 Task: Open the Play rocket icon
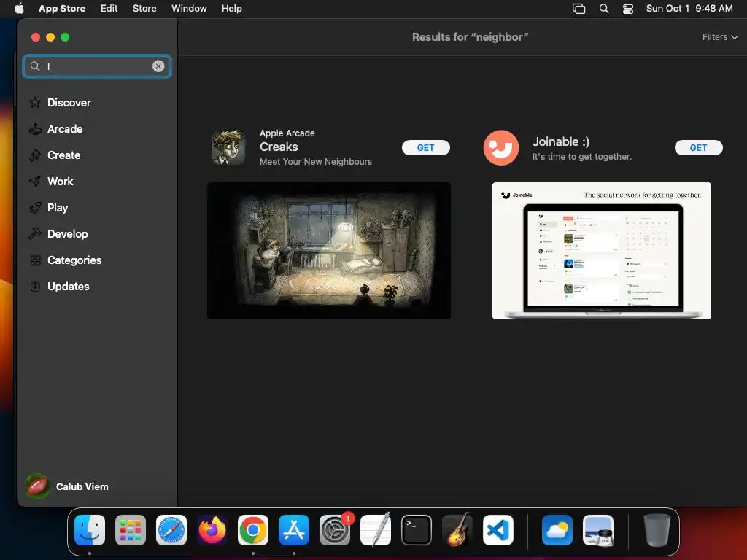click(x=35, y=208)
